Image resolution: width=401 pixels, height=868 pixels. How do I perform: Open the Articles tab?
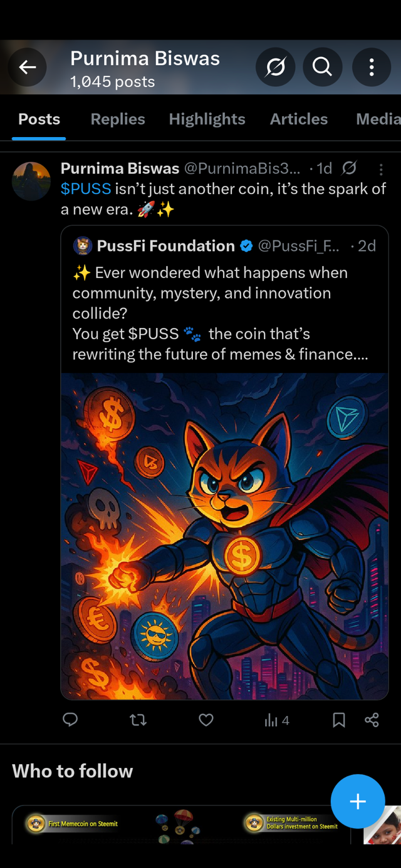[299, 119]
